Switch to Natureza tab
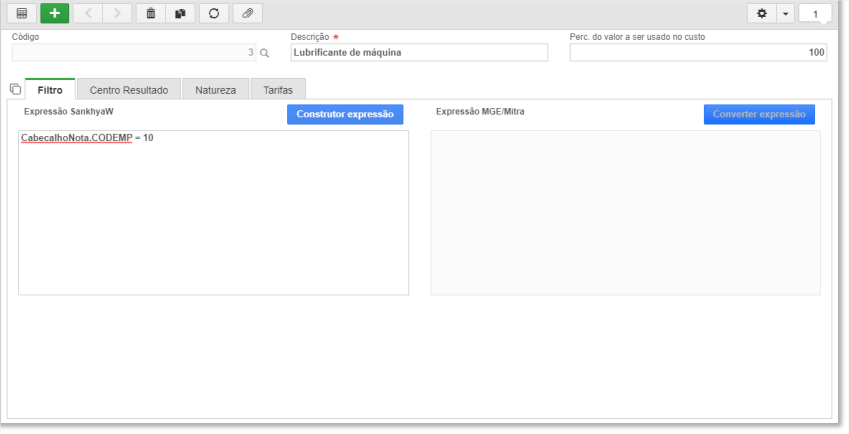 (215, 90)
